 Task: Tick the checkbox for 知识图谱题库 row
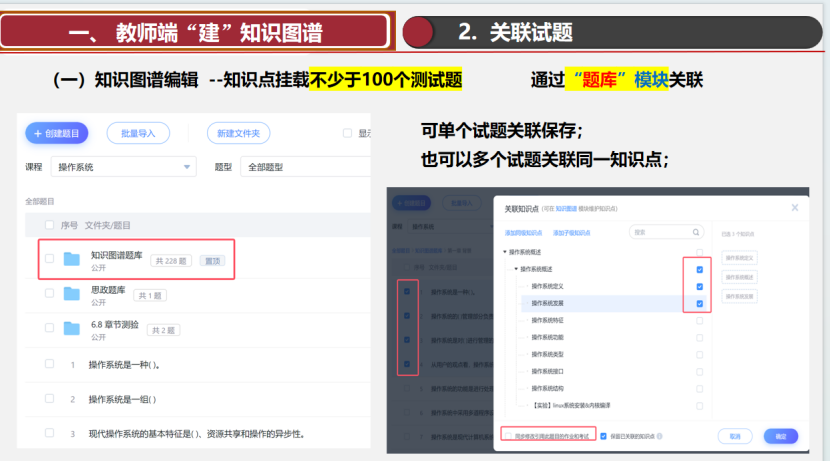[x=49, y=259]
